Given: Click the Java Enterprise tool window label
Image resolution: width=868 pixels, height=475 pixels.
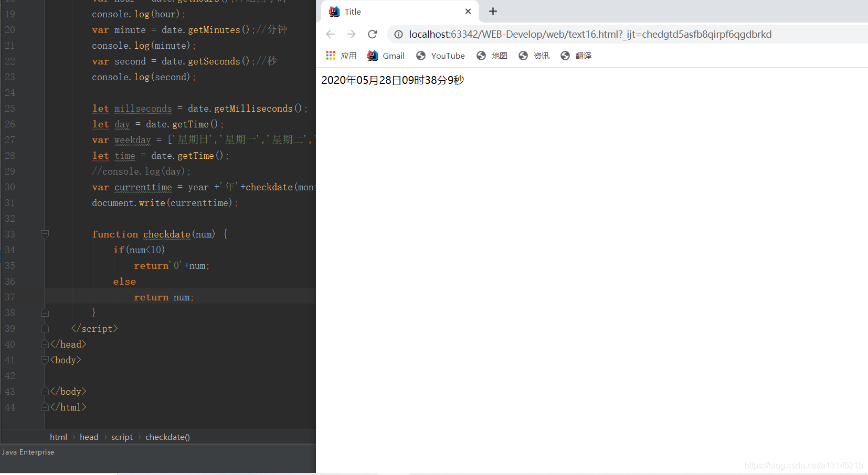Looking at the screenshot, I should (x=28, y=452).
